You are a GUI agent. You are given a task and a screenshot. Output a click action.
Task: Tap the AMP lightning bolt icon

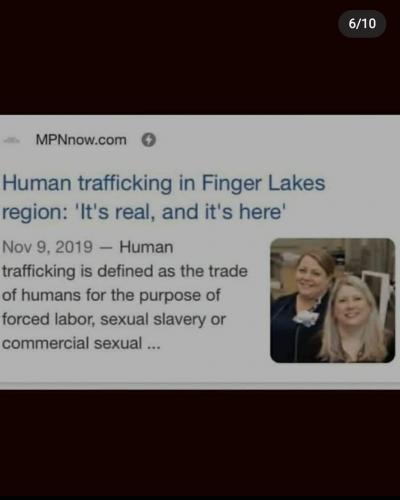pyautogui.click(x=149, y=140)
